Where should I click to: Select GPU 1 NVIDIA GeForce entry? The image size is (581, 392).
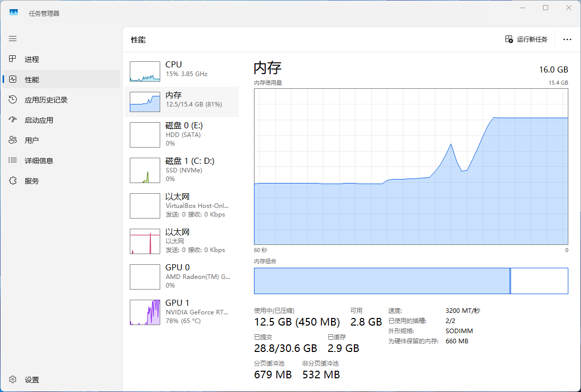point(181,312)
